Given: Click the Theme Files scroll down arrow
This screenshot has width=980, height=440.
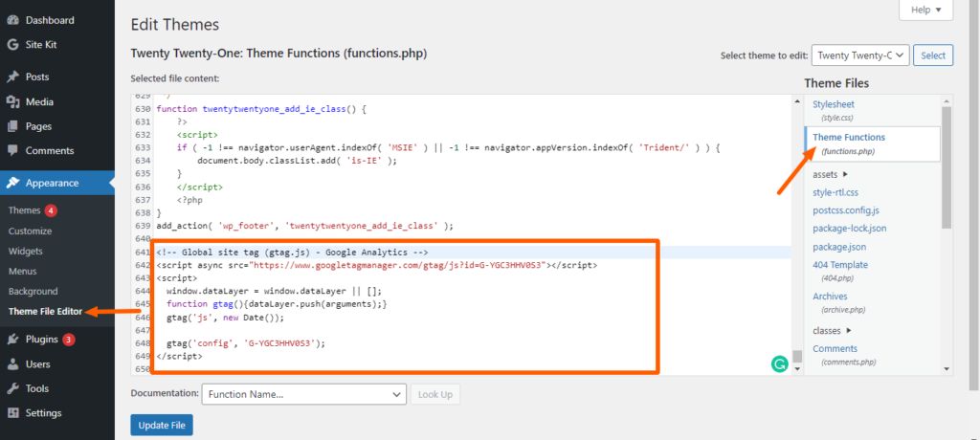Looking at the screenshot, I should click(947, 369).
